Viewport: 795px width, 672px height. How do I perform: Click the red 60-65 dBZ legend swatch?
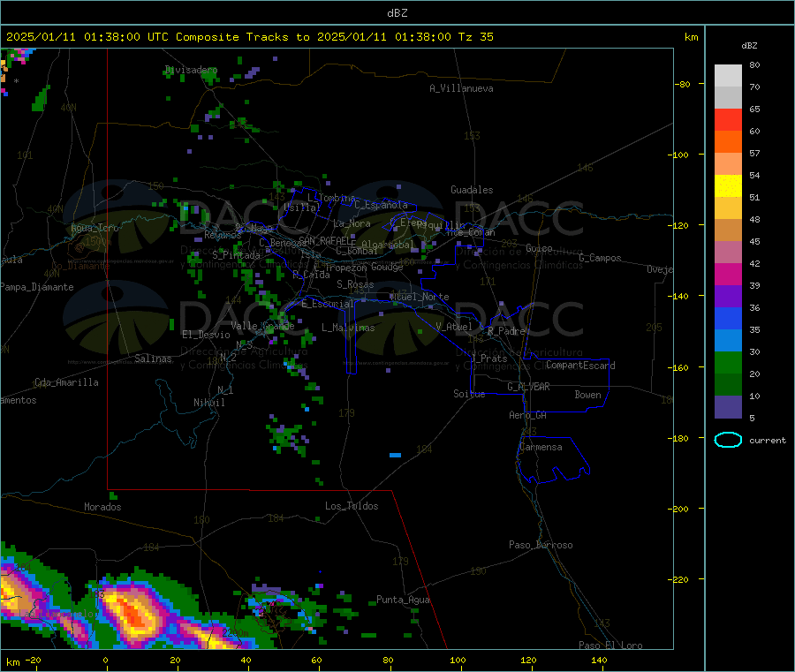pyautogui.click(x=728, y=119)
